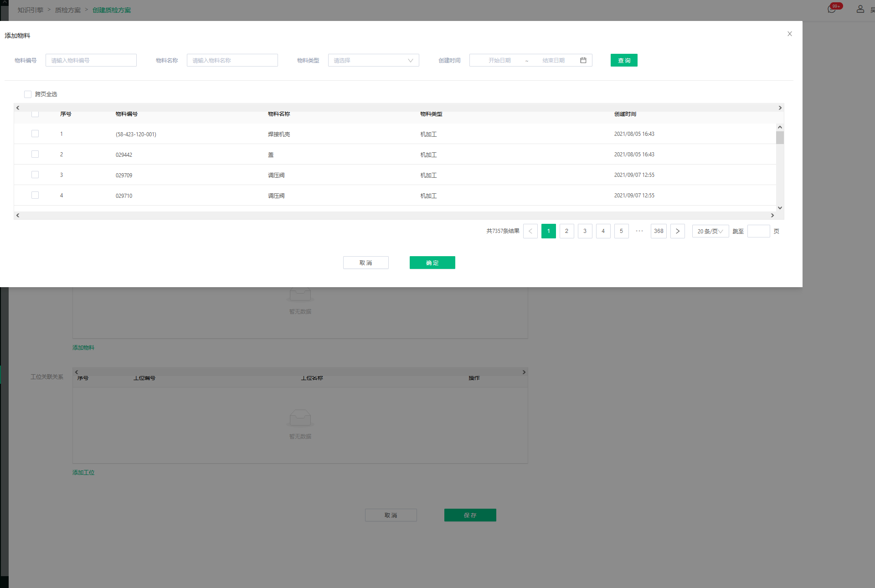Viewport: 875px width, 588px height.
Task: Jump ahead via pagination ellipsis
Action: (x=639, y=231)
